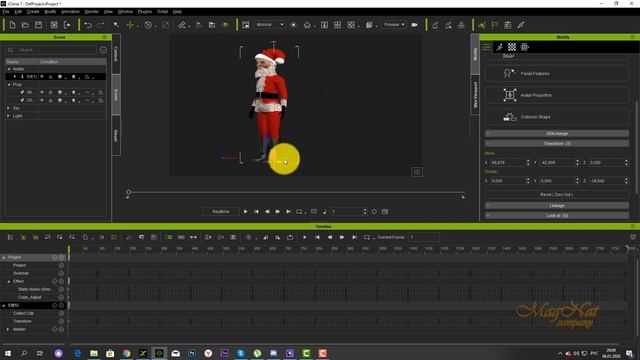Expand the Motion track in timeline
The height and width of the screenshot is (360, 640).
(x=8, y=329)
